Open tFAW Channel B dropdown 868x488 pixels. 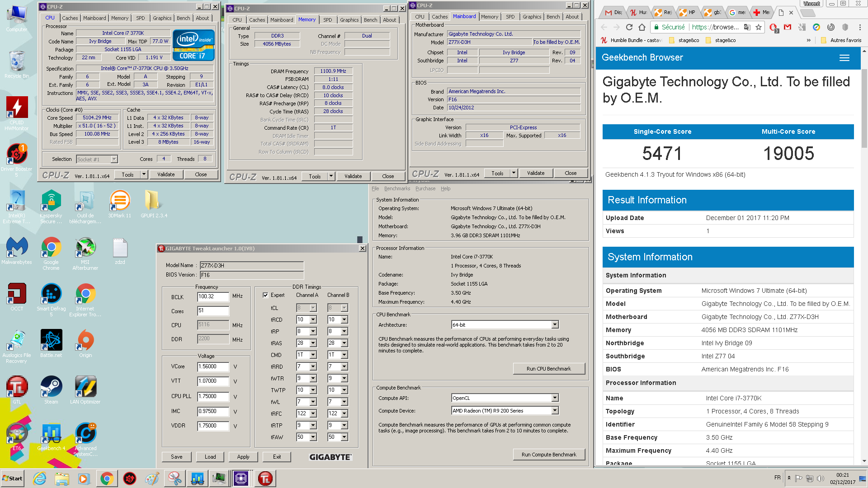pyautogui.click(x=344, y=437)
